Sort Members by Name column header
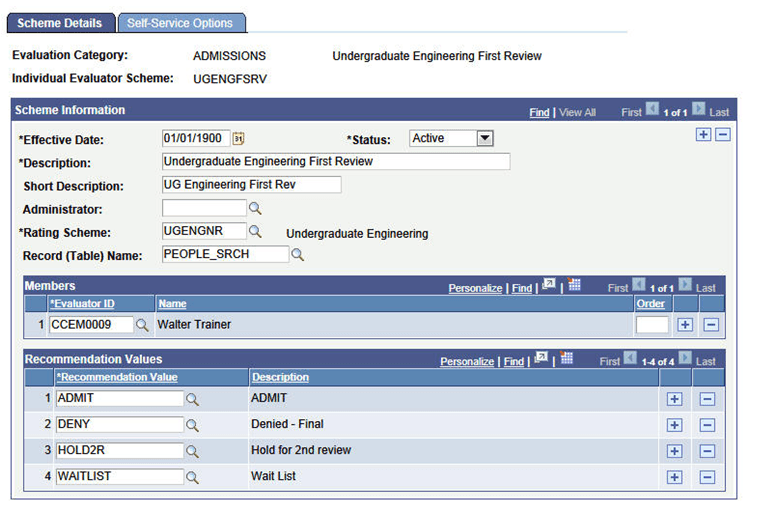The width and height of the screenshot is (757, 520). [x=172, y=304]
